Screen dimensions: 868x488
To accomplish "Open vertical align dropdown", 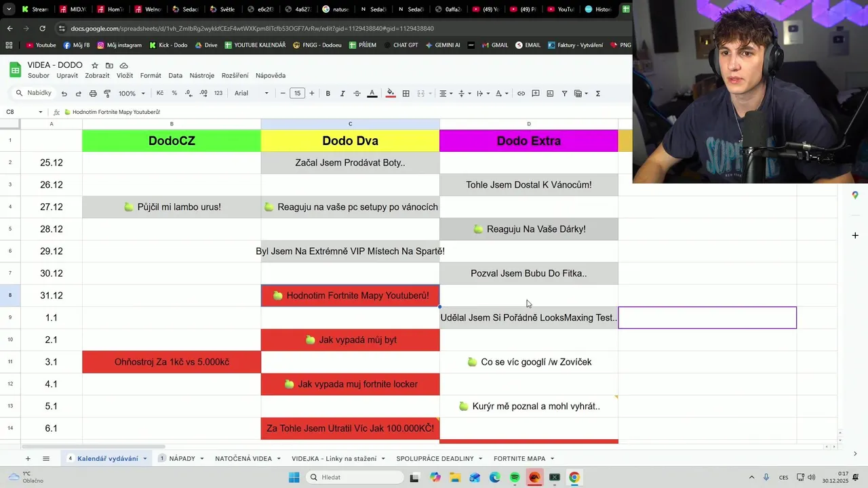I will click(x=465, y=94).
